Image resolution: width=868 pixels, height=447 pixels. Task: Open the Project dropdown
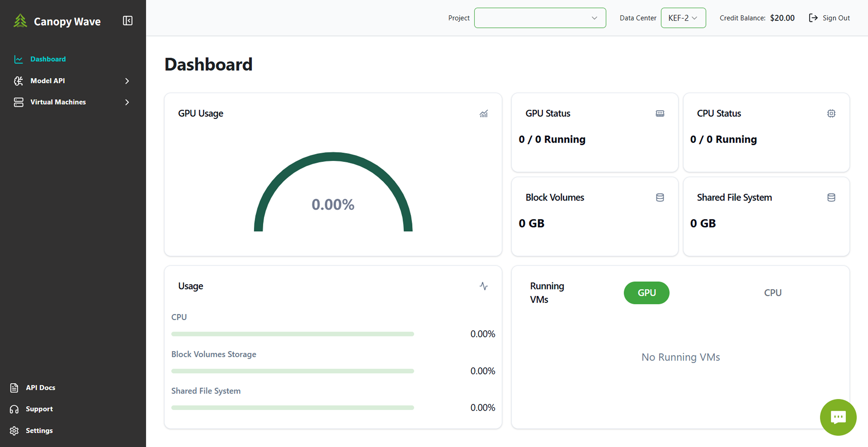click(540, 18)
